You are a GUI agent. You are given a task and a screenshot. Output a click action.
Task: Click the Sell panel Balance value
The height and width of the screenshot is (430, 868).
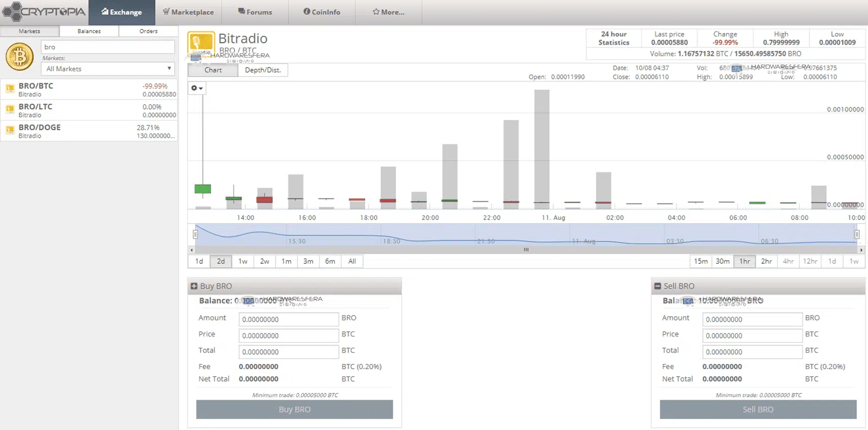coord(731,301)
